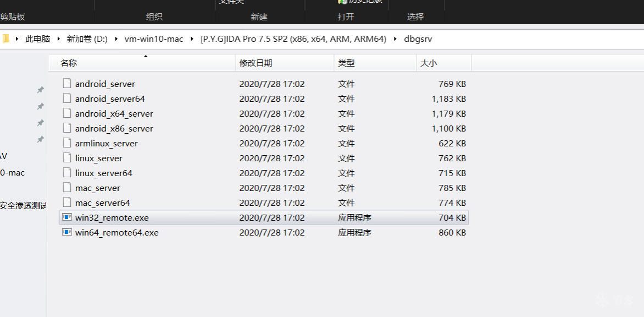
Task: Click the 组织 ribbon group label
Action: click(x=154, y=17)
